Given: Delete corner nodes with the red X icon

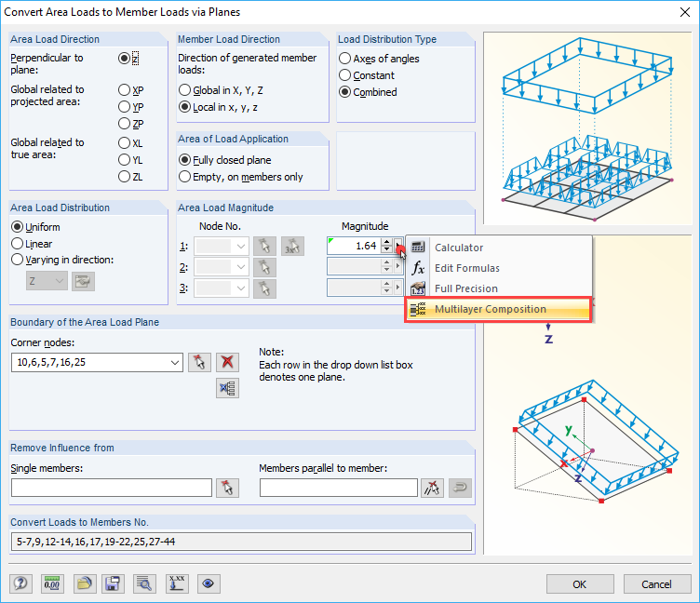Looking at the screenshot, I should [x=228, y=362].
